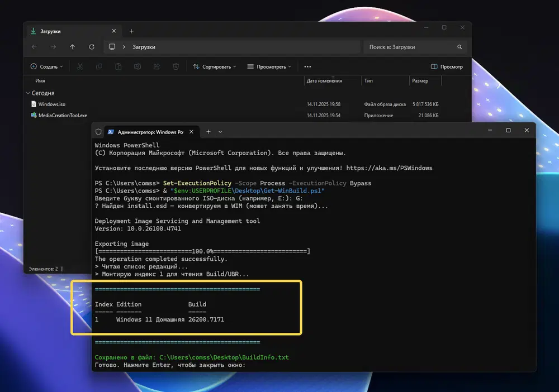Click the BuildInfo.txt saved path text
Viewport: 559px width, 392px height.
224,357
